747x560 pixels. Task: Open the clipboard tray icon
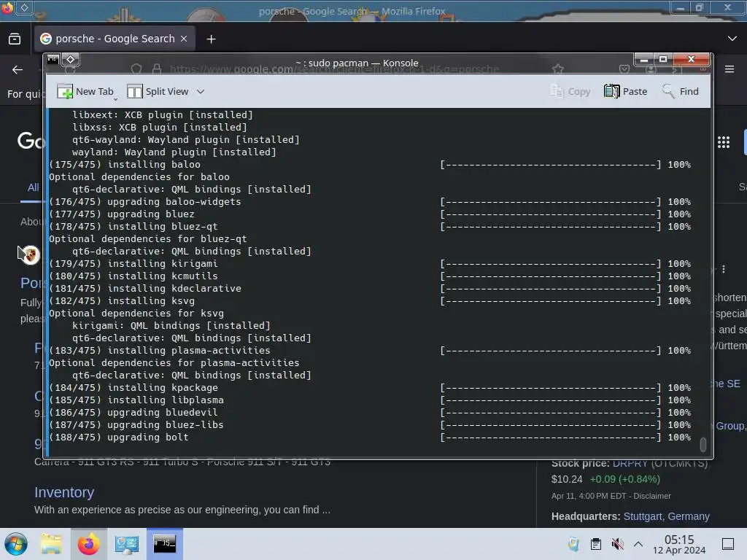tap(595, 544)
